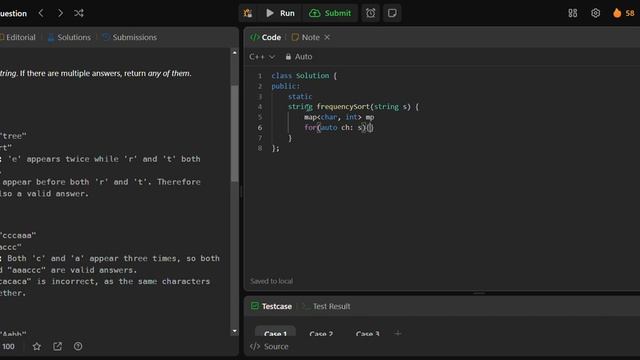Select the Testcase tab
Image resolution: width=640 pixels, height=360 pixels.
[271, 306]
